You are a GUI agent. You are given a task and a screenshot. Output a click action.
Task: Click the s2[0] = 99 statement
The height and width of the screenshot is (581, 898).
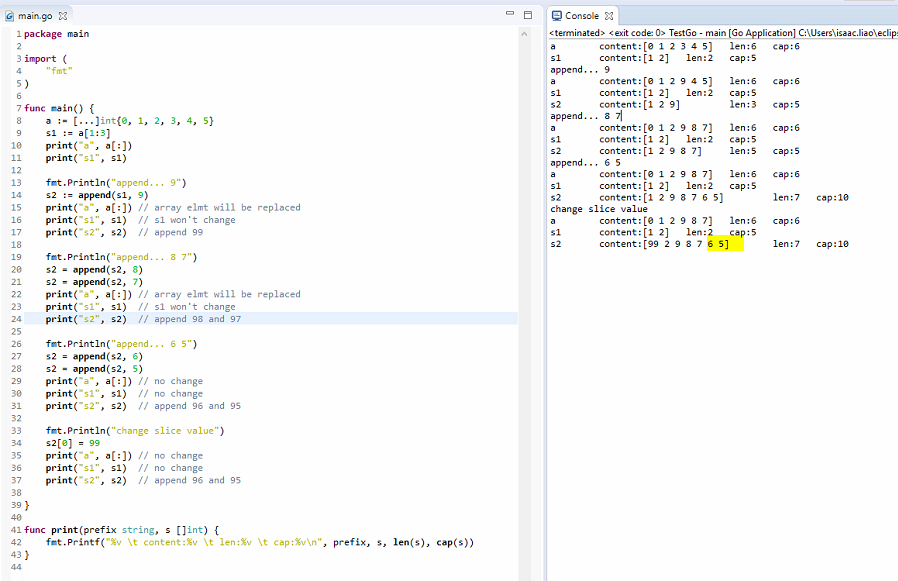[72, 443]
